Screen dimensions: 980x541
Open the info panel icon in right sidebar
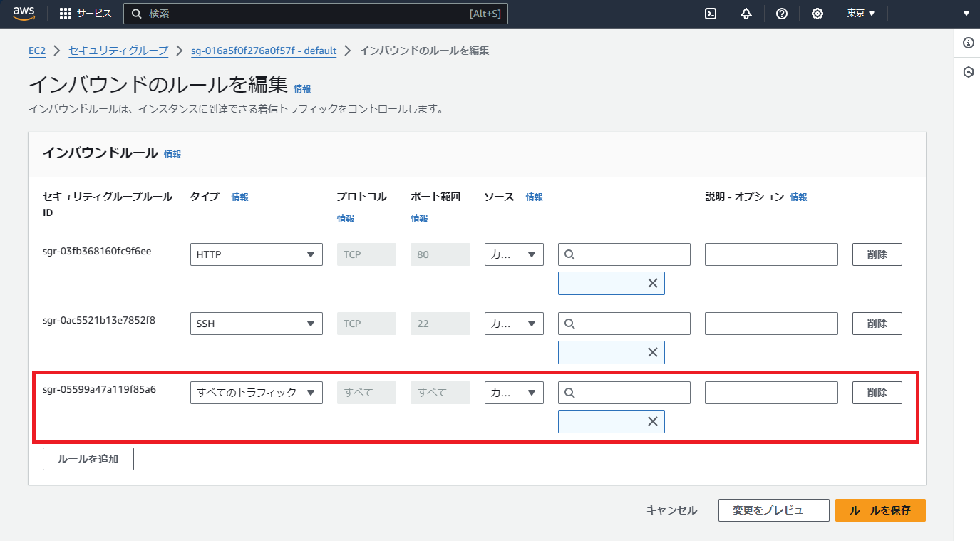tap(968, 43)
